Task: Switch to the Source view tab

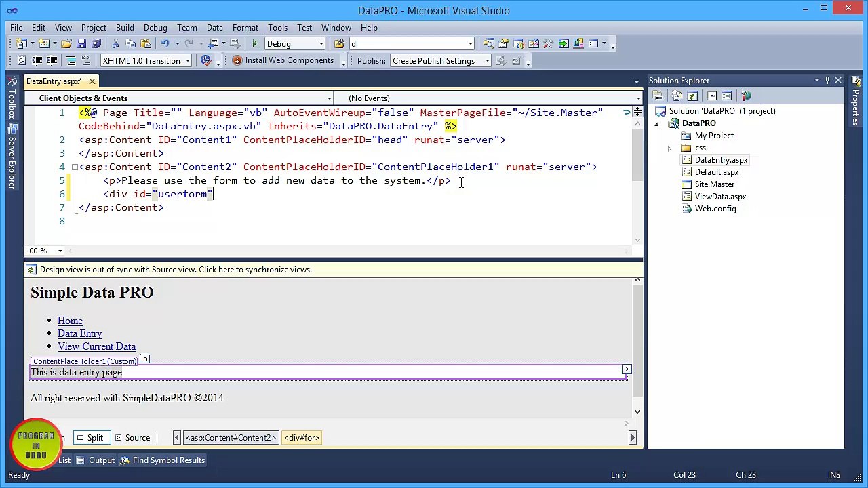Action: pyautogui.click(x=132, y=438)
